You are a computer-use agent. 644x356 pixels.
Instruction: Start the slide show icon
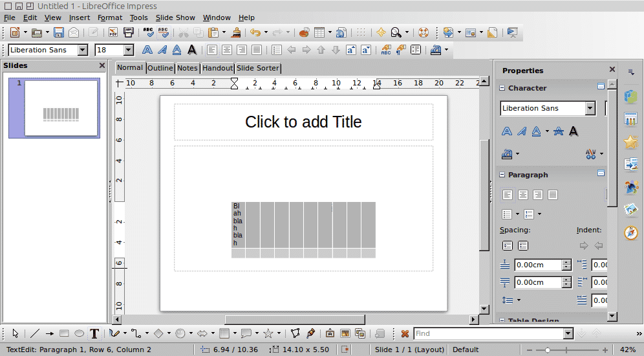click(512, 32)
